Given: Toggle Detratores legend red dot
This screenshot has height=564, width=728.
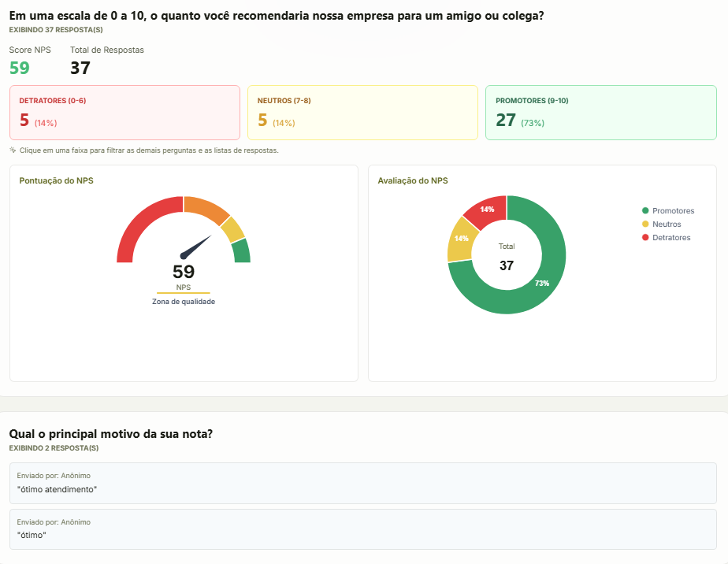Looking at the screenshot, I should (x=645, y=238).
